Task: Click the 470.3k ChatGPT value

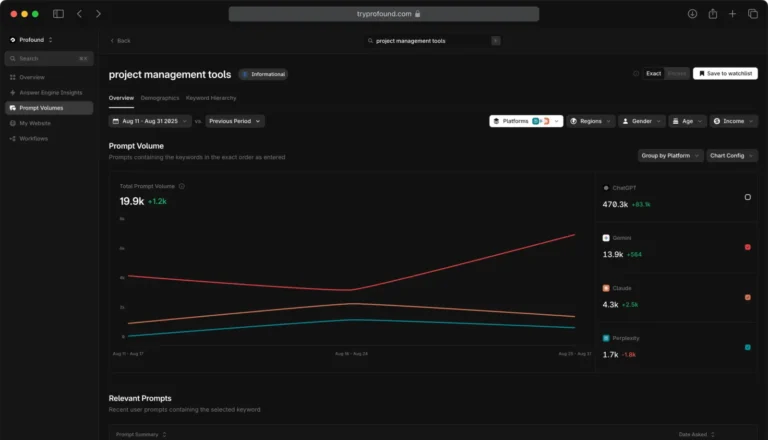Action: pyautogui.click(x=615, y=204)
